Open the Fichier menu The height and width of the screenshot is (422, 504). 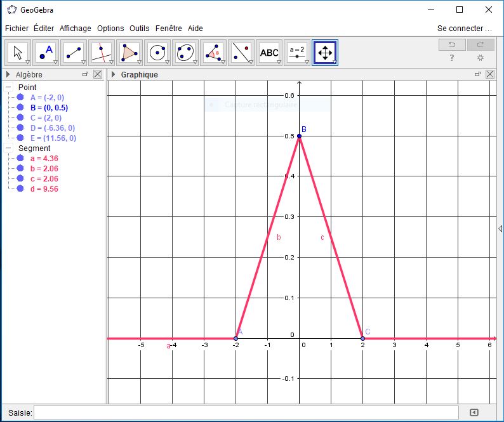17,29
